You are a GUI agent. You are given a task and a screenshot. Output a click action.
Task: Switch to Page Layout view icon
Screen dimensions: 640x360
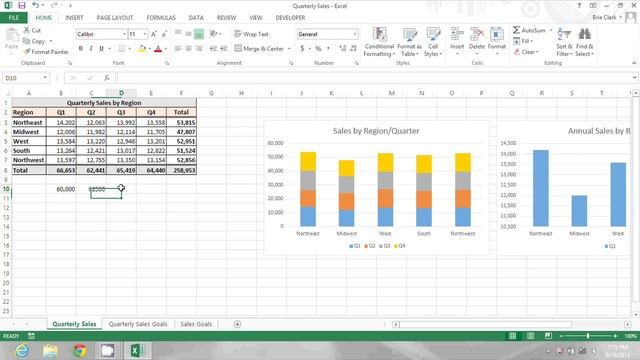[x=531, y=336]
